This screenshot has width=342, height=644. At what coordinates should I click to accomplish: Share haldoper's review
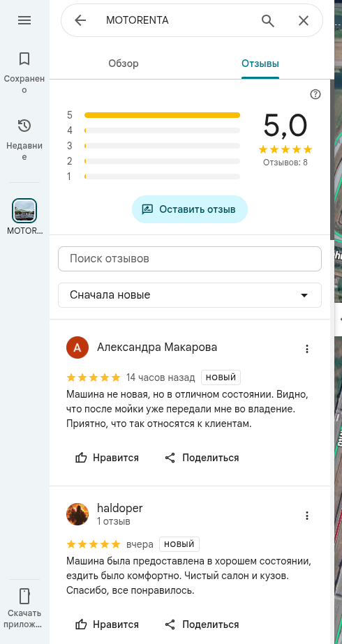pyautogui.click(x=202, y=624)
